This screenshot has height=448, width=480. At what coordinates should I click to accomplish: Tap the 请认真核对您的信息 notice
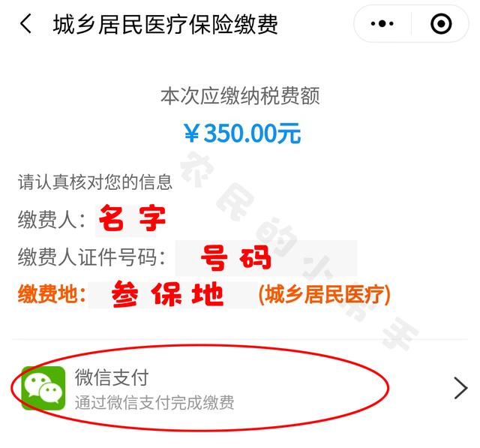click(95, 182)
